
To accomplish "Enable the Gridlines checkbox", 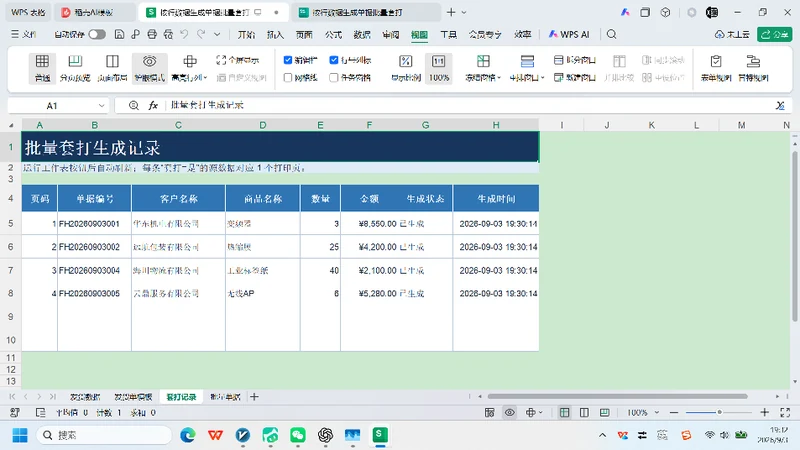I will (288, 78).
